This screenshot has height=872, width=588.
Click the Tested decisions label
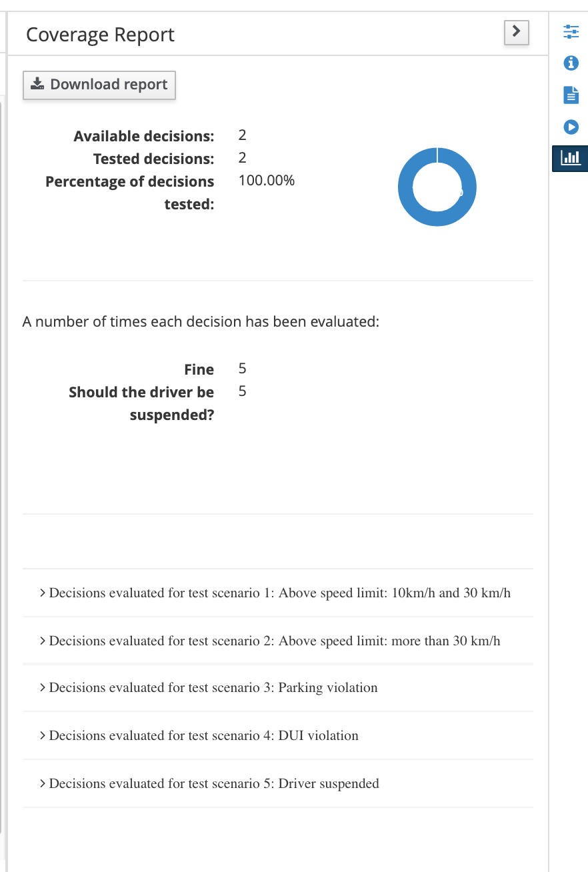153,159
